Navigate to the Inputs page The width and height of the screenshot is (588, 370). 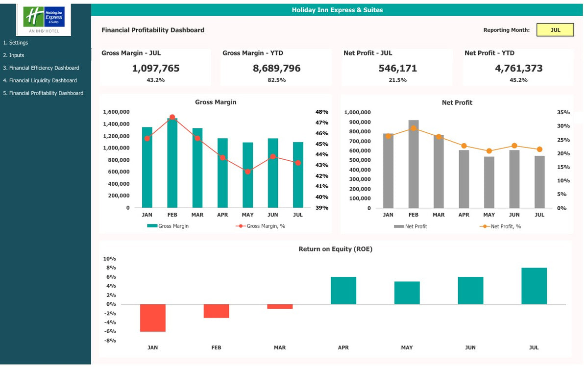pyautogui.click(x=13, y=55)
